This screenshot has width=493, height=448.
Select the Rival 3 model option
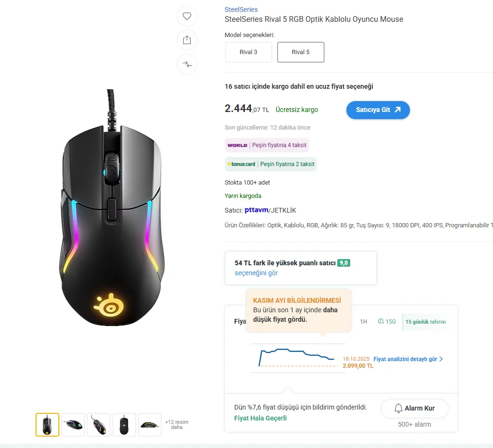[x=248, y=52]
